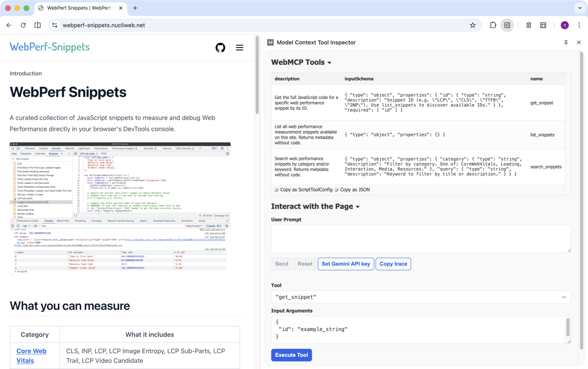Screen dimensions: 588x369
Task: Bookmark this page with the star icon
Action: coord(473,25)
